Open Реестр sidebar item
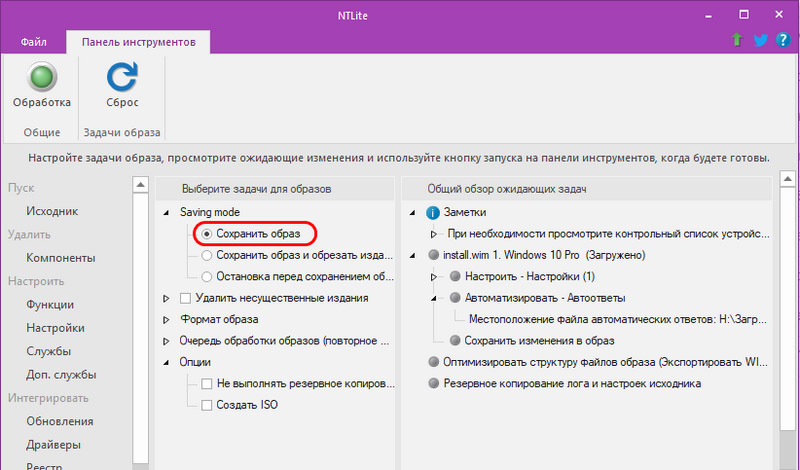This screenshot has width=800, height=470. [x=44, y=465]
